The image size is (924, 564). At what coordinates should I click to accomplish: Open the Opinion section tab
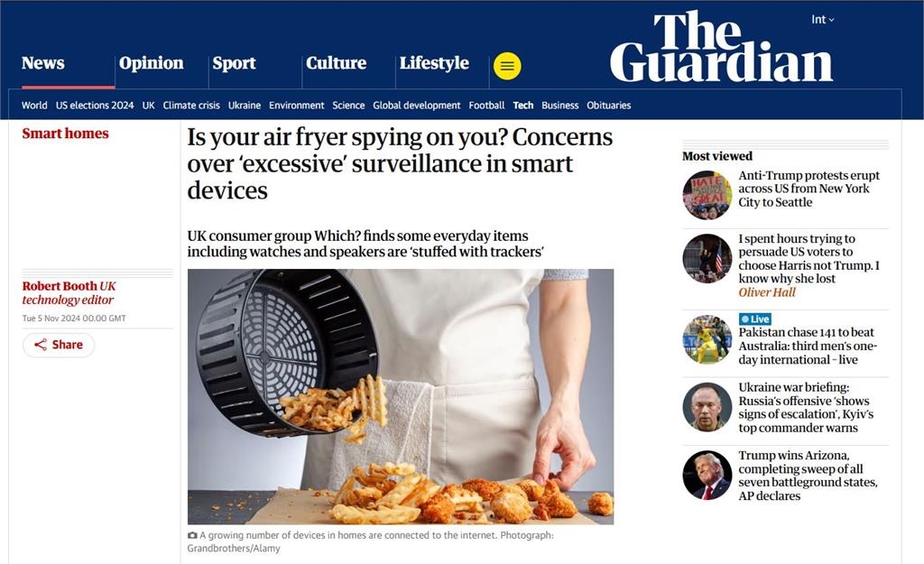pos(151,63)
